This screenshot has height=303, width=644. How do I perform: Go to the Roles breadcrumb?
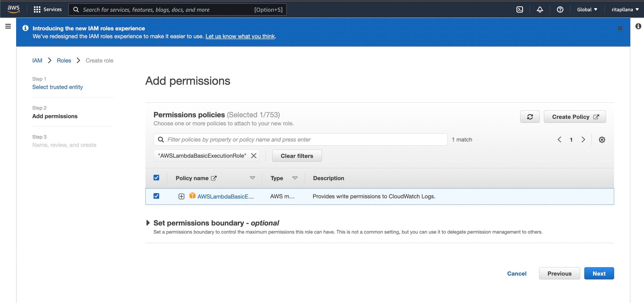[64, 60]
